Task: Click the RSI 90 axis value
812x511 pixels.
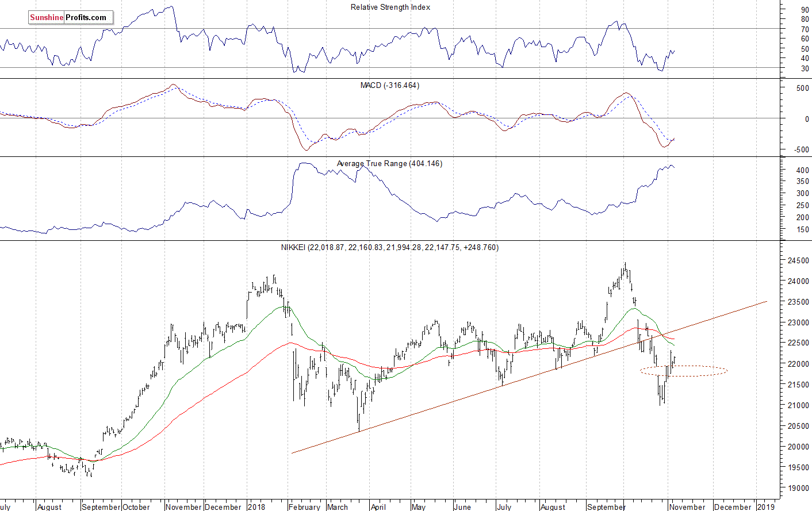Action: point(805,10)
